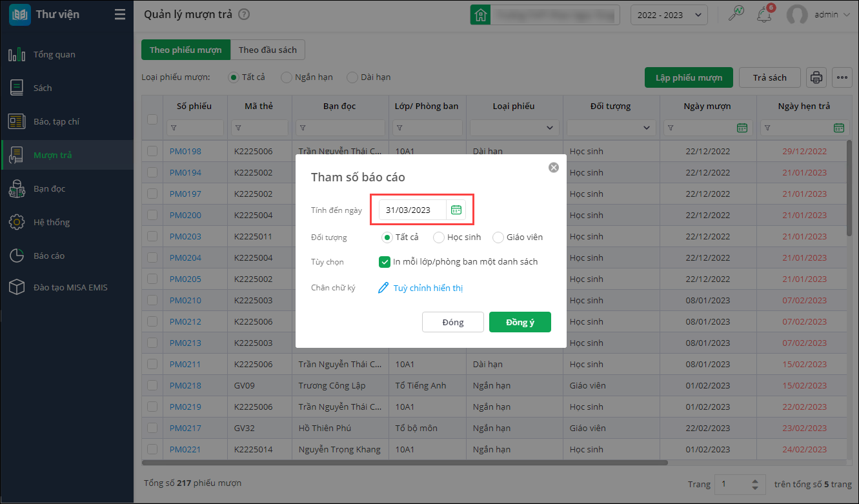Click the Đóng button
Viewport: 859px width, 504px height.
point(452,323)
